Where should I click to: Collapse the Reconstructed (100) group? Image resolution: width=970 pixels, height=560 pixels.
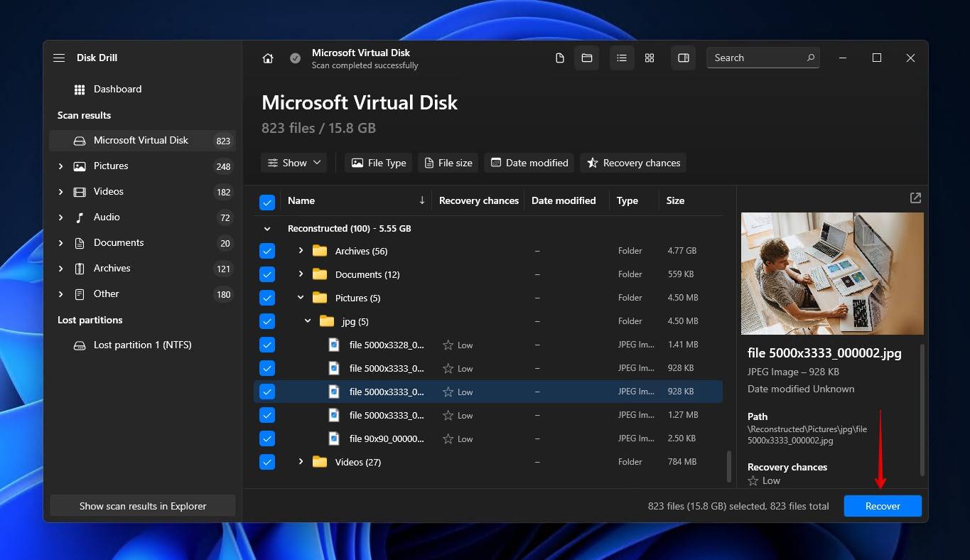pyautogui.click(x=267, y=229)
